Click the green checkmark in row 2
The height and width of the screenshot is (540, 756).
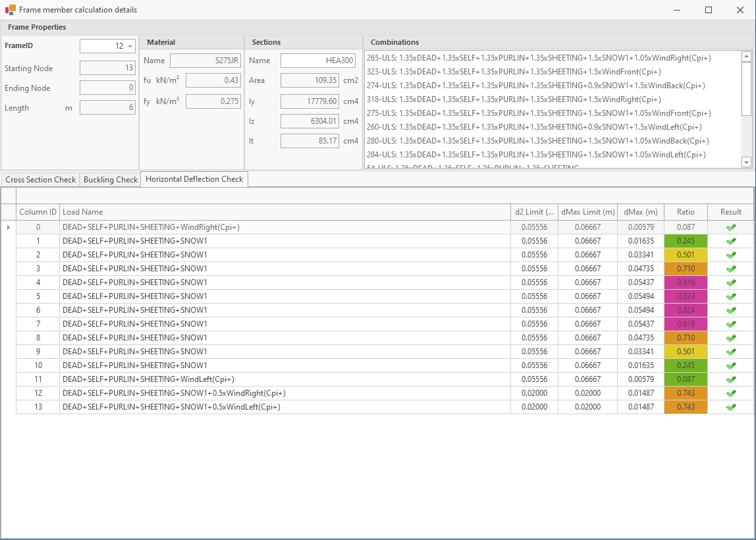tap(730, 255)
